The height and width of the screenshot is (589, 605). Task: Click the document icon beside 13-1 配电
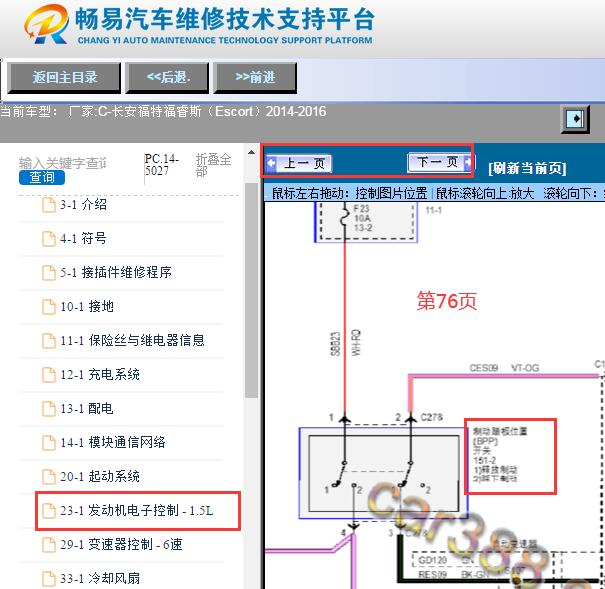coord(49,408)
